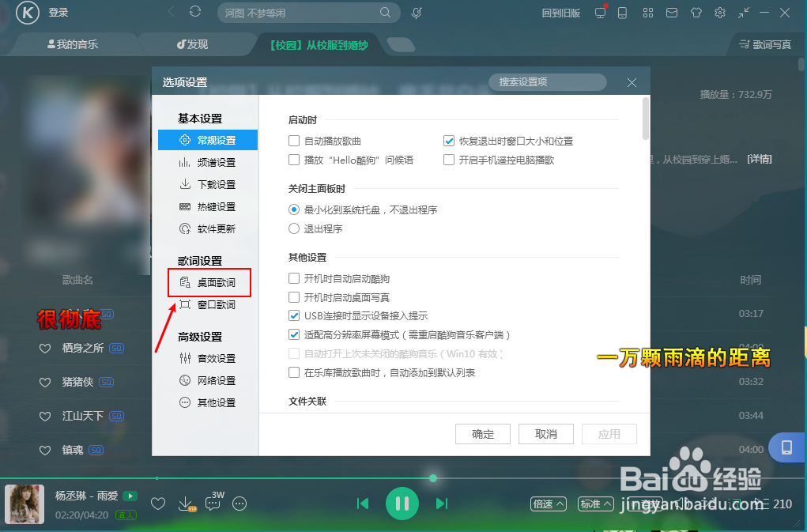
Task: Confirm settings with the 确定 button
Action: [483, 434]
